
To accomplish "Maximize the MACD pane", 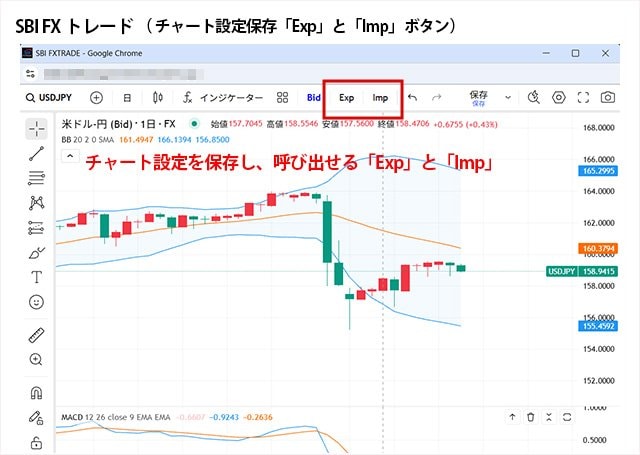I will [567, 417].
